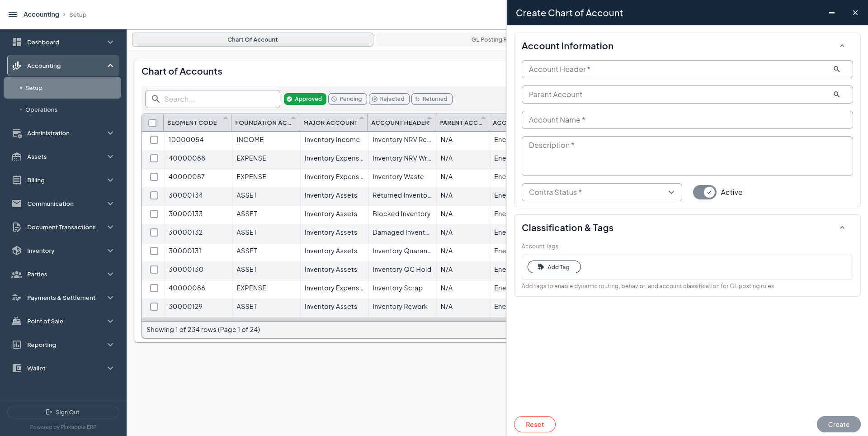Click the Reset button
The image size is (868, 436).
click(535, 424)
